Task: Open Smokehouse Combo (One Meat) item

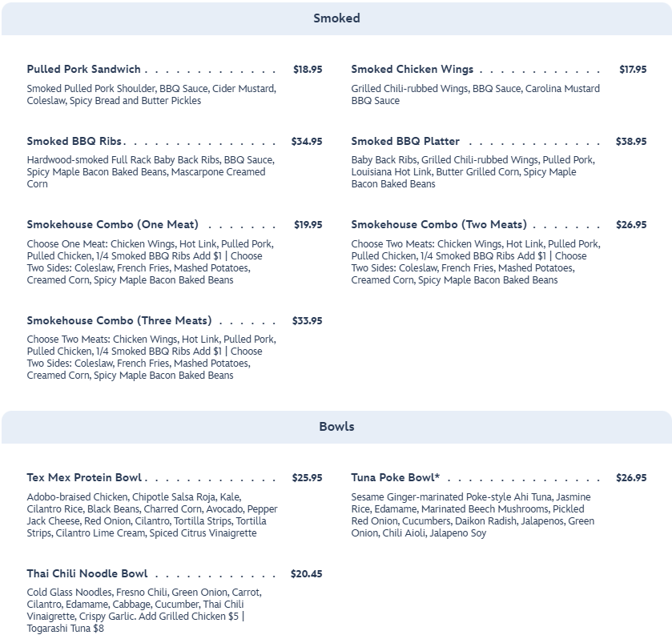Action: point(112,225)
